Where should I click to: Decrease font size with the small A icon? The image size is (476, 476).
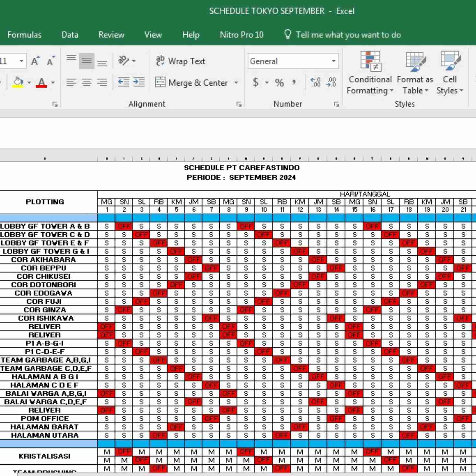pos(51,61)
